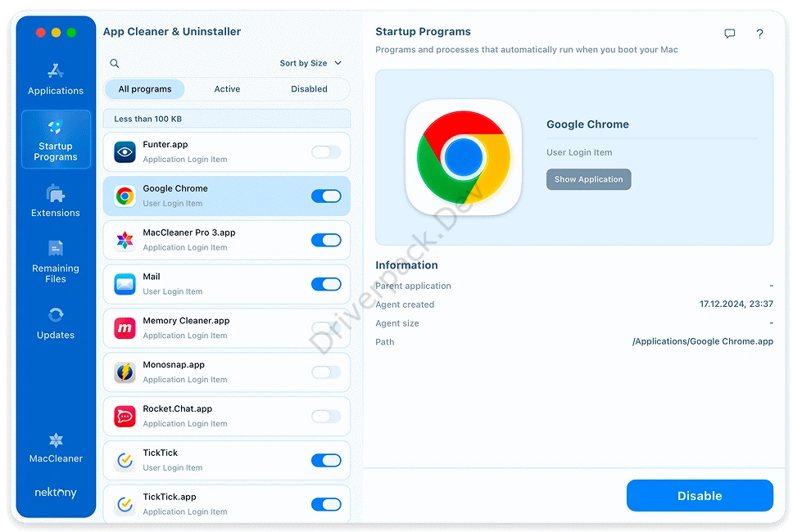The image size is (793, 532).
Task: Turn off the Google Chrome toggle
Action: tap(326, 196)
